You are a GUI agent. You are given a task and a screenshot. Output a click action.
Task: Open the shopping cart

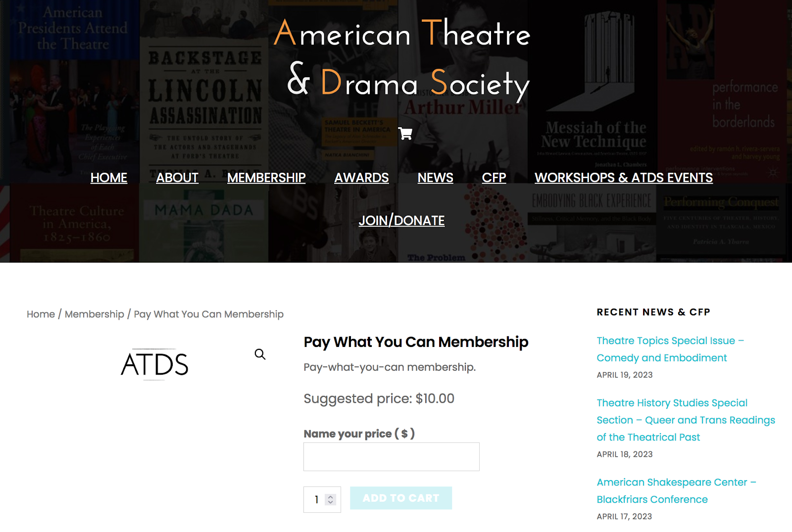[406, 133]
